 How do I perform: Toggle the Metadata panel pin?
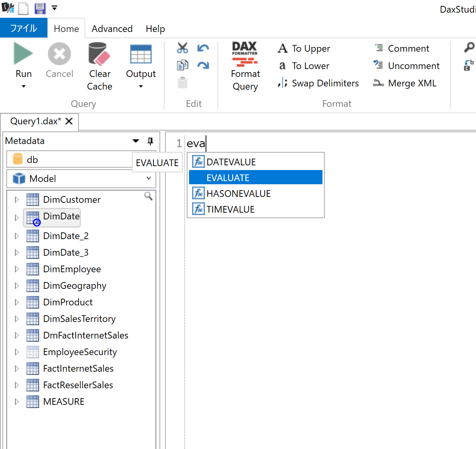click(x=150, y=141)
